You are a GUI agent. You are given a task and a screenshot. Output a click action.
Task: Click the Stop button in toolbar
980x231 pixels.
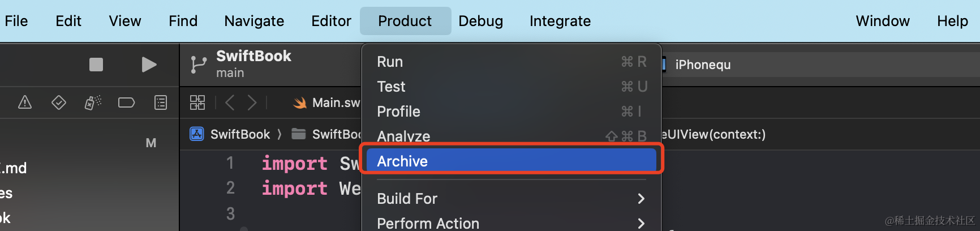96,65
